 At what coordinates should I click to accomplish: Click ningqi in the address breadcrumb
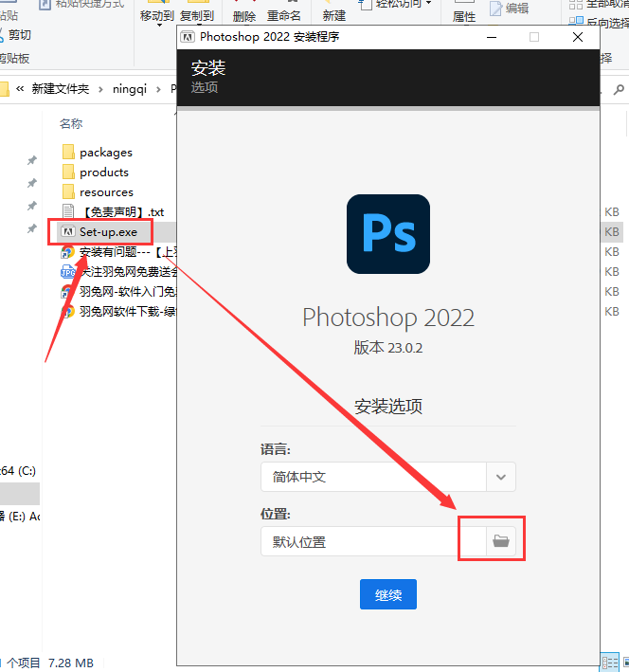(x=128, y=89)
